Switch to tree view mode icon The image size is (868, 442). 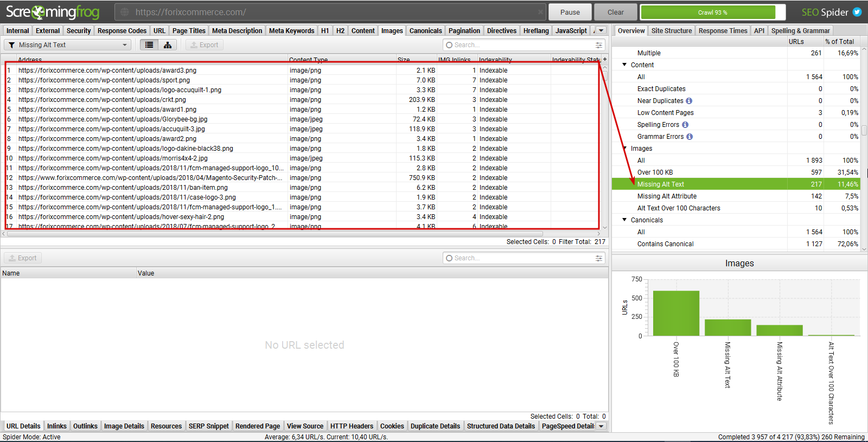(168, 45)
